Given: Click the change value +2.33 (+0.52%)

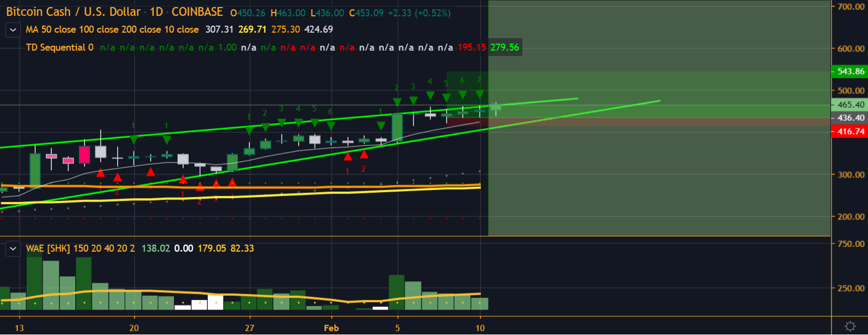Looking at the screenshot, I should click(x=419, y=13).
